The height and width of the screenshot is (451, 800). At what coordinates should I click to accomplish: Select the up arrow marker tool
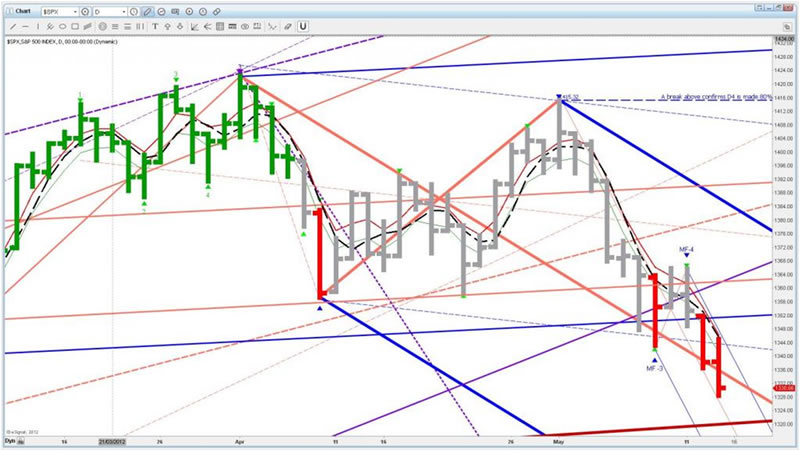(167, 26)
